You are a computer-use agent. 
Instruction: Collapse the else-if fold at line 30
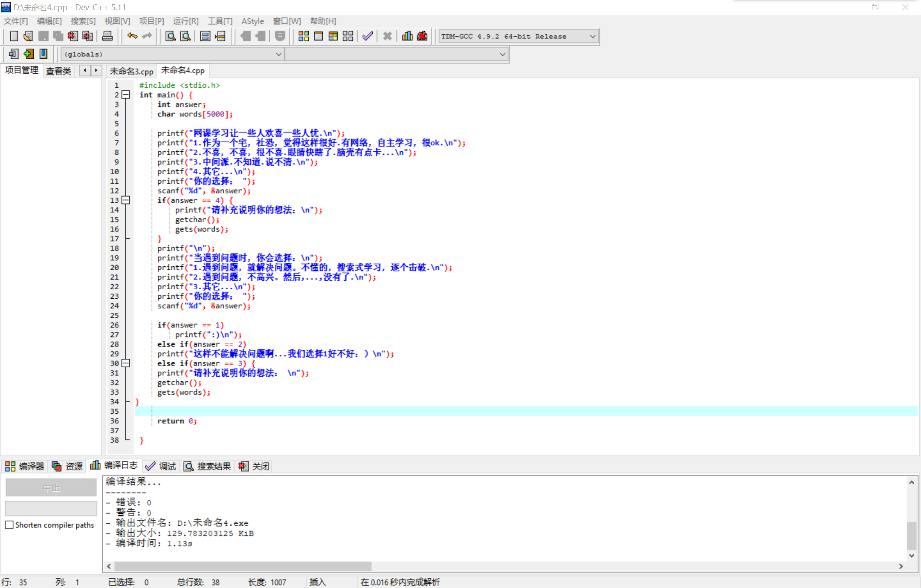coord(126,363)
